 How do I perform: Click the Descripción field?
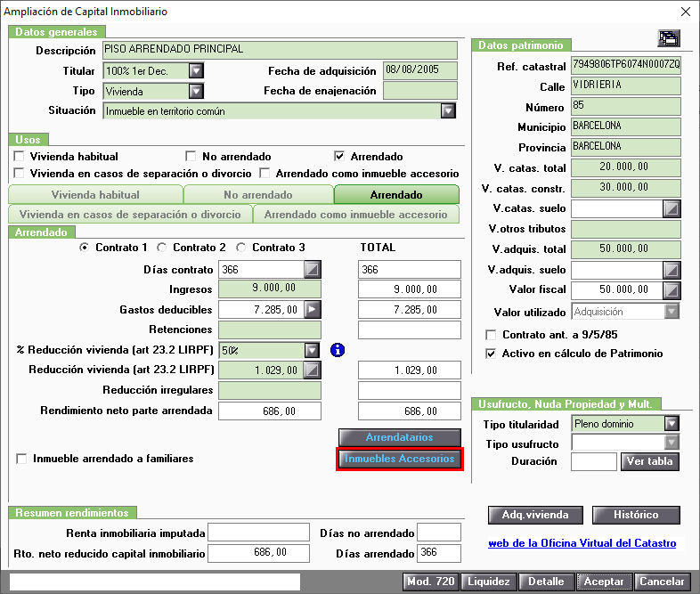click(280, 50)
